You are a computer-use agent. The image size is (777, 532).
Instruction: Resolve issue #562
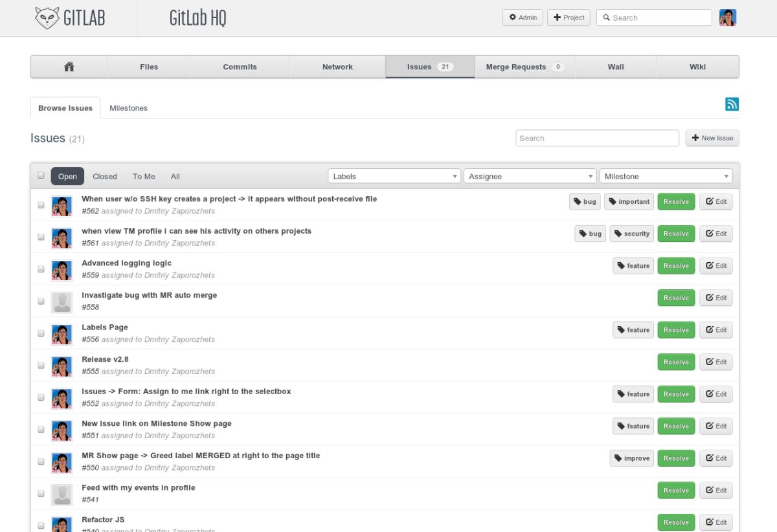[676, 201]
